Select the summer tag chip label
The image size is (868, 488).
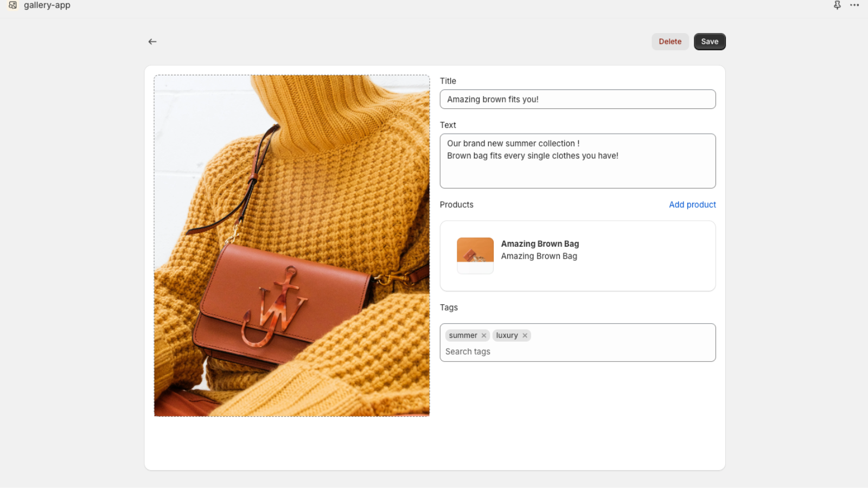(x=463, y=336)
